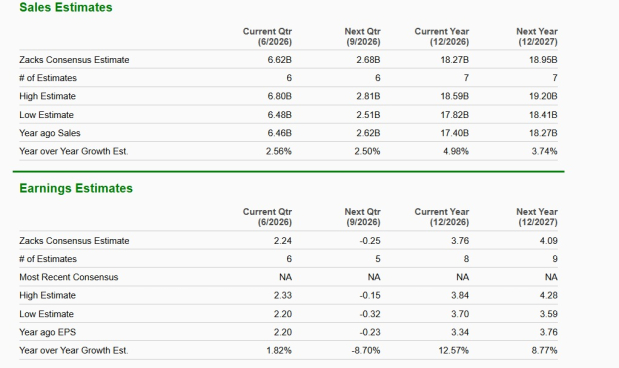Click the High Estimate label in Sales table

[x=47, y=96]
